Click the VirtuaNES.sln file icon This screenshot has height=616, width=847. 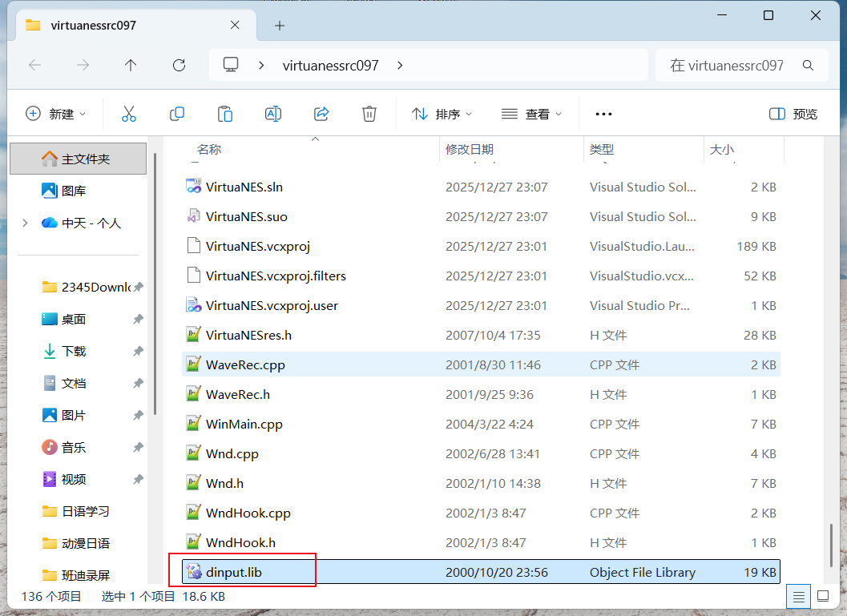click(x=193, y=187)
